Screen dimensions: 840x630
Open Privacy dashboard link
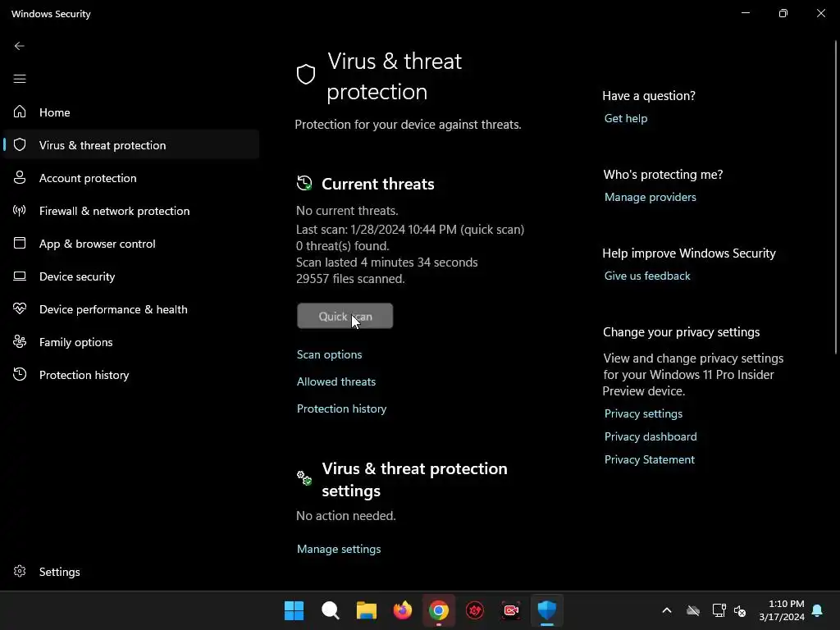pos(651,436)
